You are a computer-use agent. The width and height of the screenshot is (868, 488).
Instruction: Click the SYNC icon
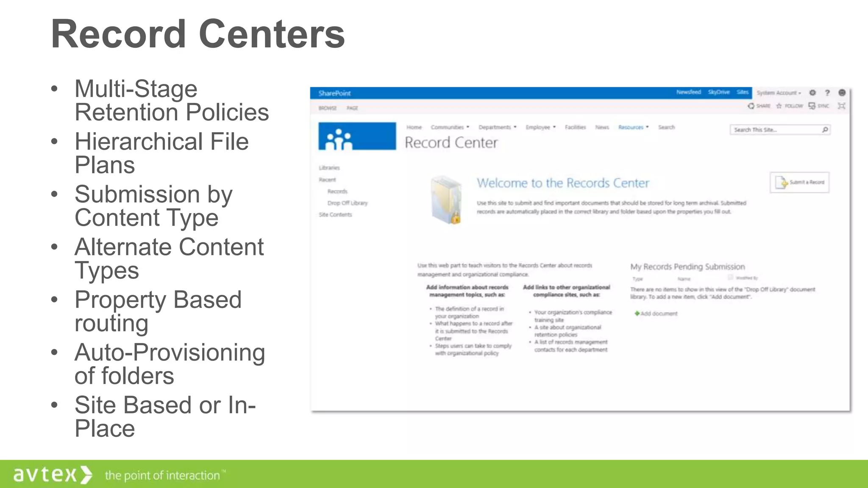pos(812,106)
